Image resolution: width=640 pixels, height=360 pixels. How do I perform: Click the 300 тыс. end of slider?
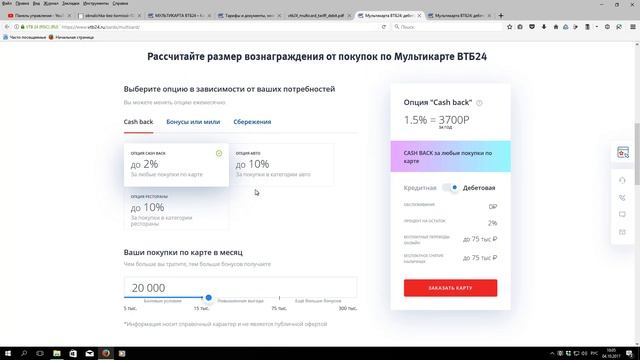[x=348, y=309]
